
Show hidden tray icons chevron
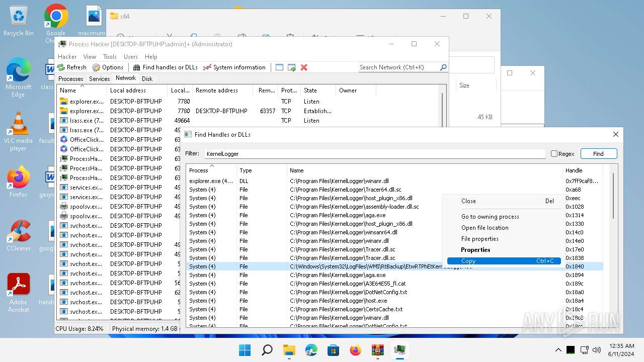click(558, 350)
